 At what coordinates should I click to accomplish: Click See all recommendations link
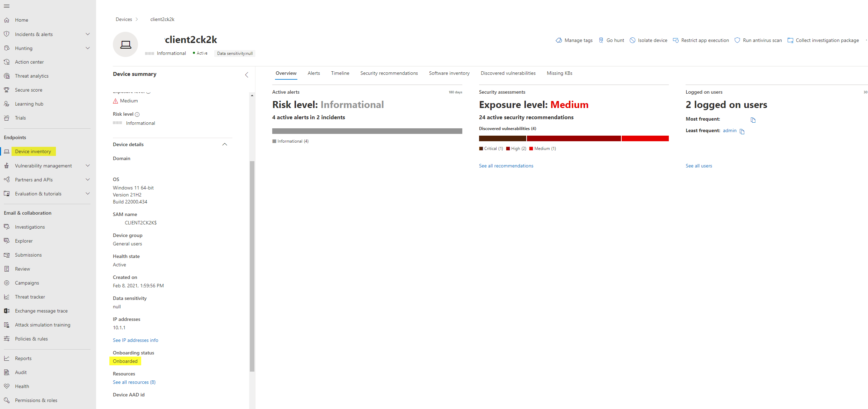tap(506, 166)
